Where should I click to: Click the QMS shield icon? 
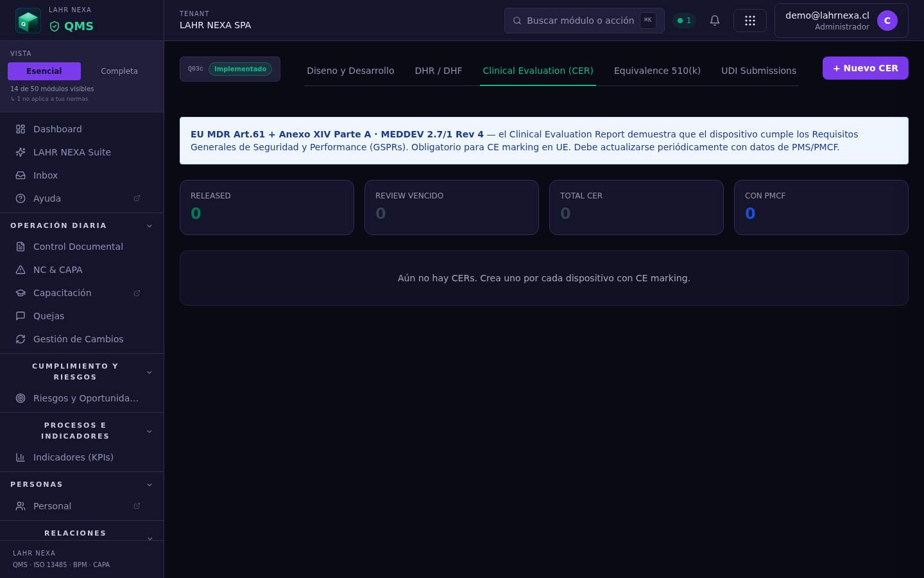point(55,26)
